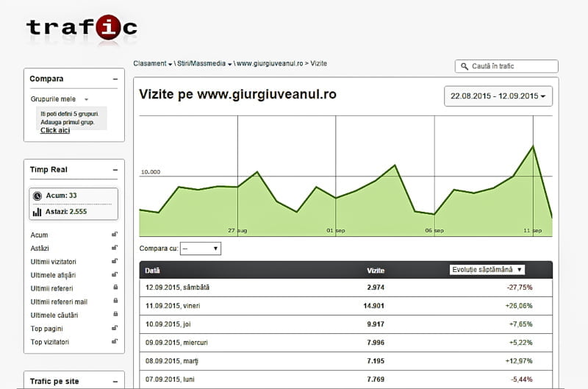This screenshot has width=588, height=389.
Task: Open the Top vizitatori link
Action: [x=49, y=342]
